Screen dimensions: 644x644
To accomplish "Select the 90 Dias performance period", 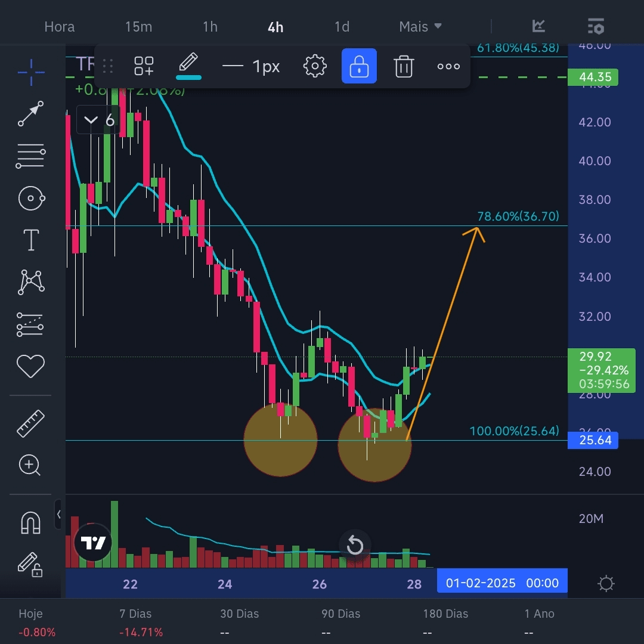I will pyautogui.click(x=341, y=614).
